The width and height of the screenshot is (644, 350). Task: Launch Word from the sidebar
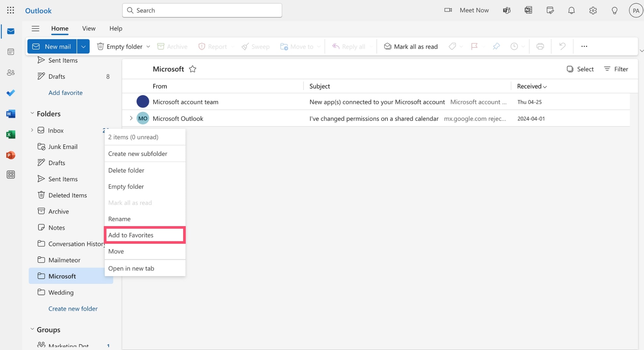tap(11, 114)
